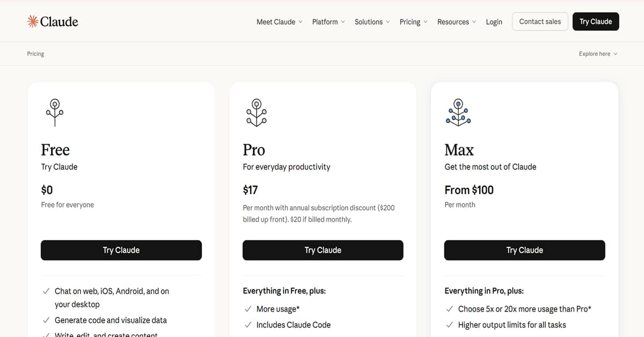Click the Claude starburst logo icon
This screenshot has height=337, width=644.
pyautogui.click(x=33, y=21)
